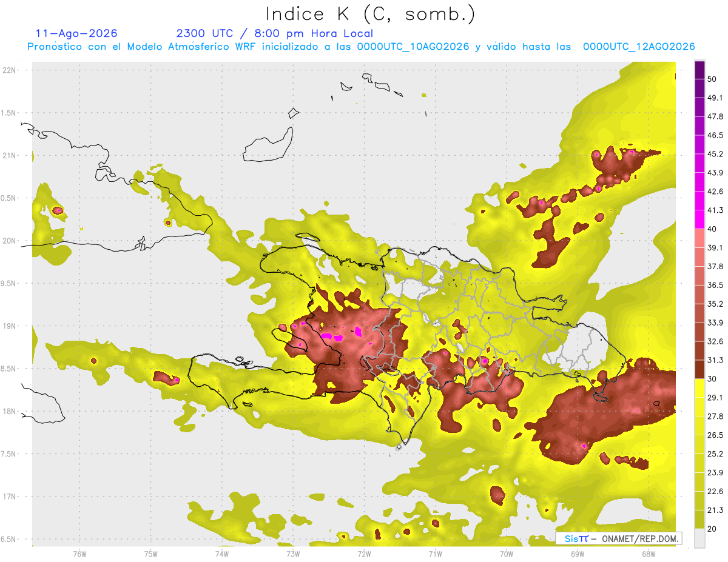Click the '49.1' color scale value
The image size is (728, 562).
(715, 98)
